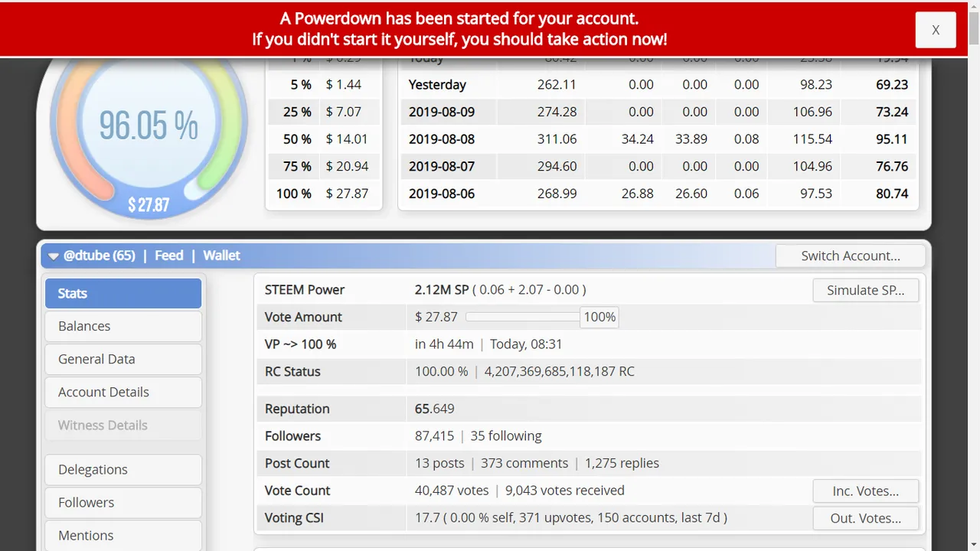Click the RC Status 100.00 % value
The height and width of the screenshot is (551, 980).
[442, 372]
